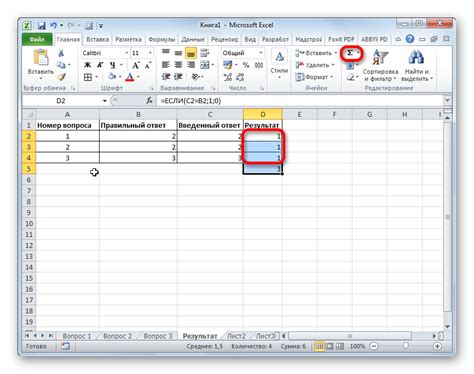Click the Decrease Font Size icon
Screen dimensions: 474x374
148,65
